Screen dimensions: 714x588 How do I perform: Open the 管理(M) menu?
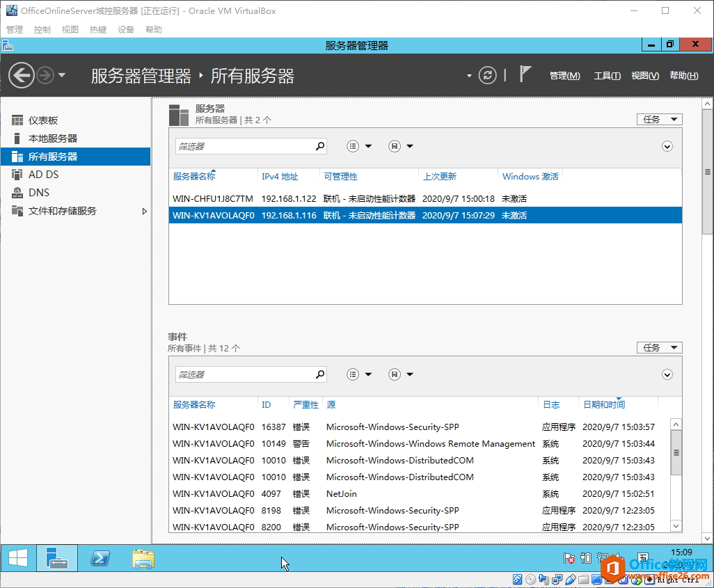pos(564,75)
